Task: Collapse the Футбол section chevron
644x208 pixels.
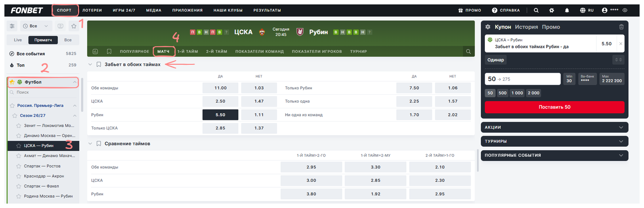Action: (x=74, y=82)
